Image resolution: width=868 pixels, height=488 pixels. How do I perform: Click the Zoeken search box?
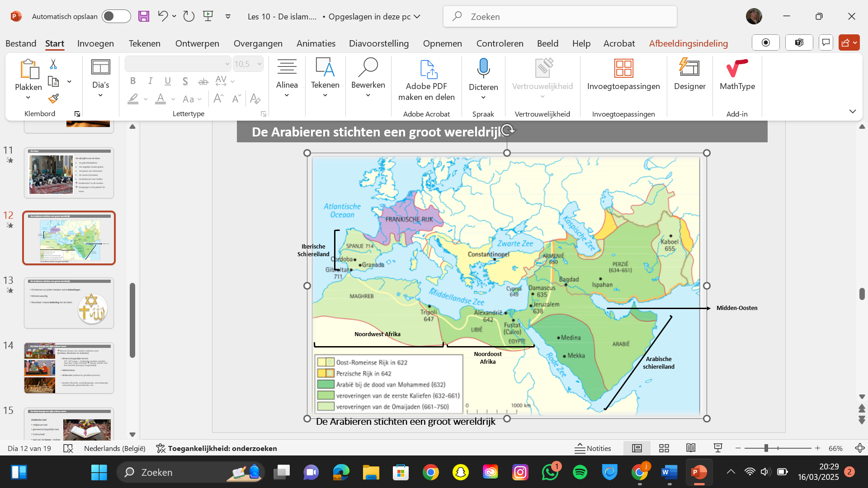(x=560, y=17)
